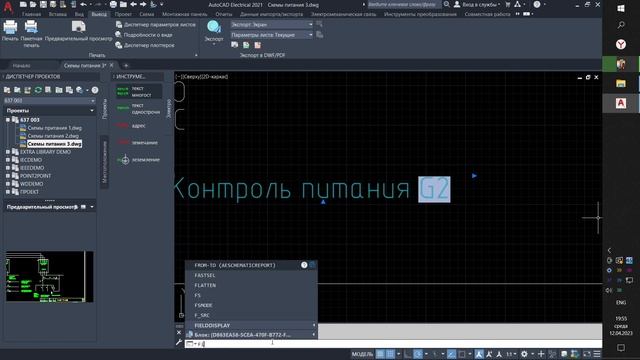Select the Начало document tab
640x360 pixels.
click(x=21, y=65)
